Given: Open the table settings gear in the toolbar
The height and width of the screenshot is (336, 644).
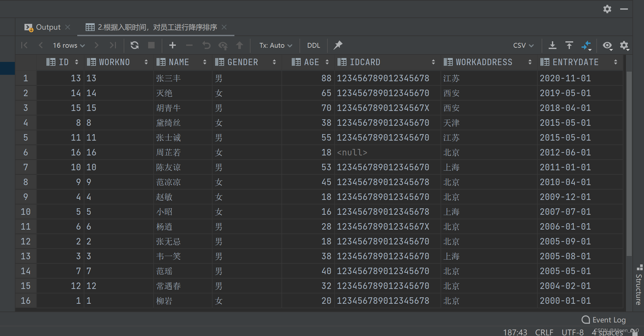Looking at the screenshot, I should click(x=624, y=45).
